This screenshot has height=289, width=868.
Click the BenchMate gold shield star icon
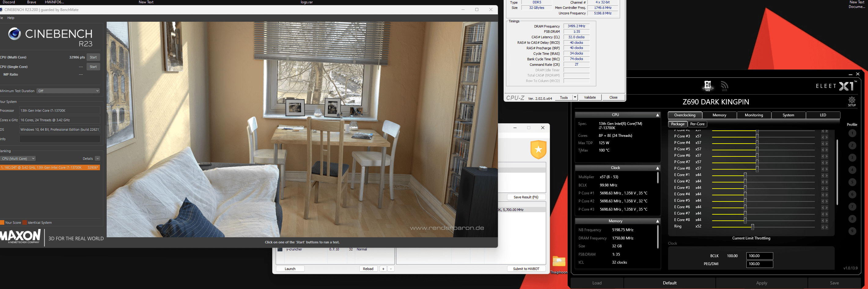pos(538,149)
